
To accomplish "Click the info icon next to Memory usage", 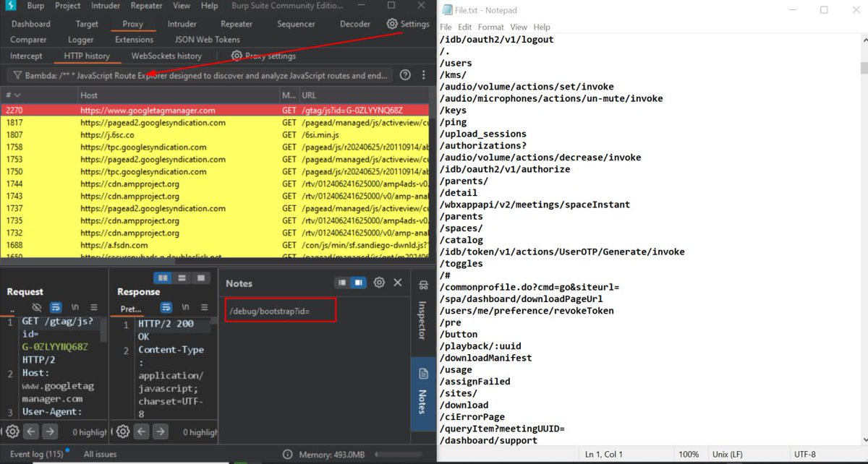I will click(x=288, y=454).
